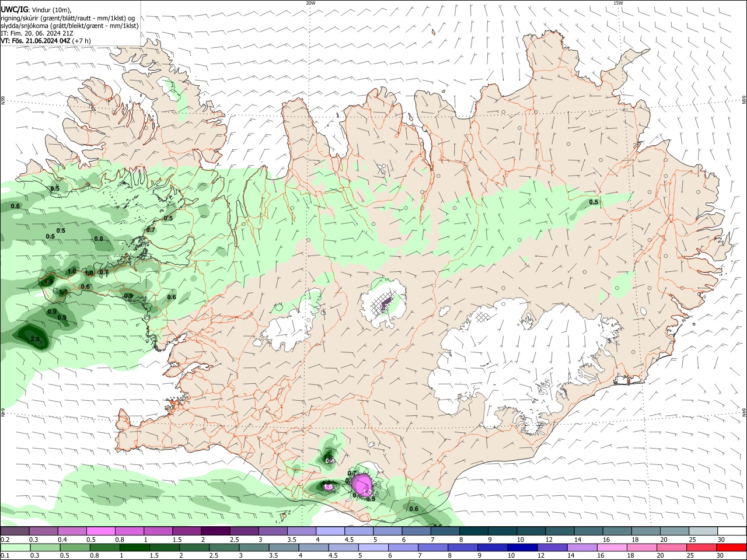Click the upper legend swatch labeled 7
Image resolution: width=747 pixels, height=560 pixels.
(445, 531)
